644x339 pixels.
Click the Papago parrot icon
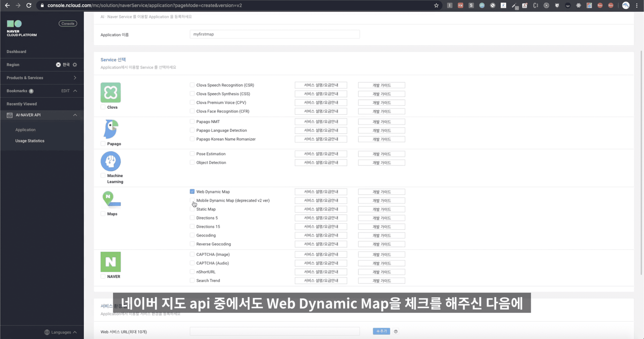tap(110, 130)
